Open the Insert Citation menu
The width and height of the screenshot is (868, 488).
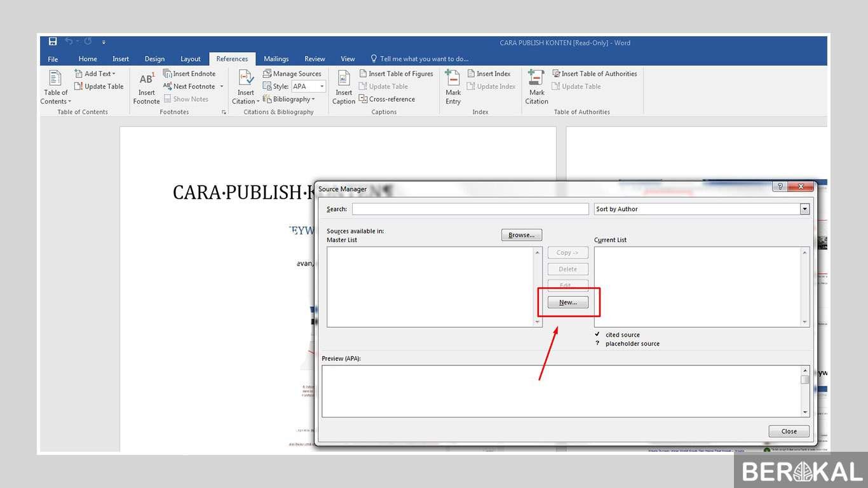[x=246, y=88]
